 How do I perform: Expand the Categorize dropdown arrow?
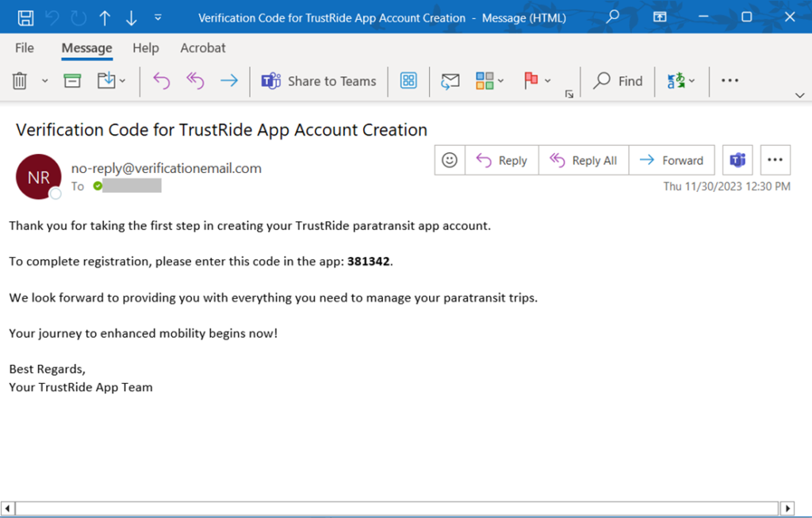(501, 81)
